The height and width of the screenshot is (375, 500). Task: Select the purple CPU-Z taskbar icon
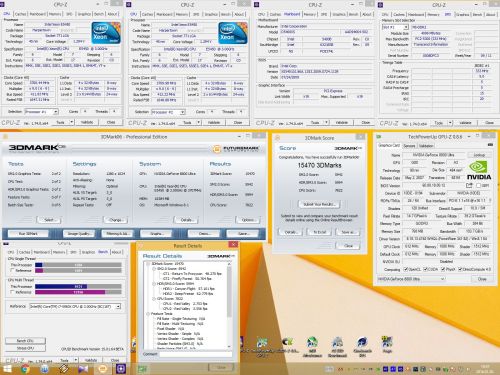121,369
